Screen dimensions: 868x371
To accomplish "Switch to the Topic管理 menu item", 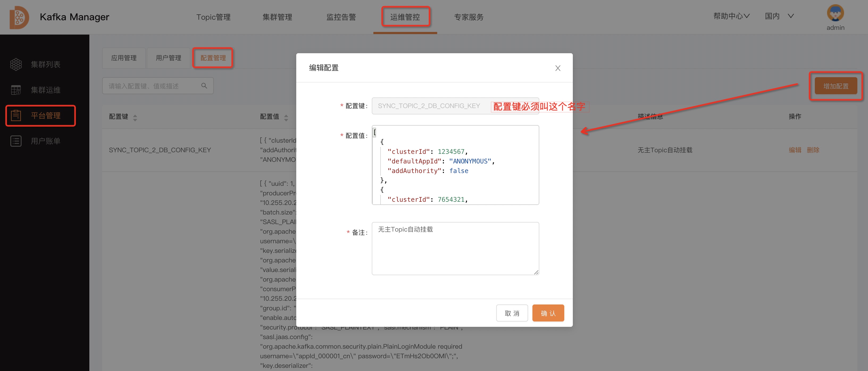I will tap(213, 17).
